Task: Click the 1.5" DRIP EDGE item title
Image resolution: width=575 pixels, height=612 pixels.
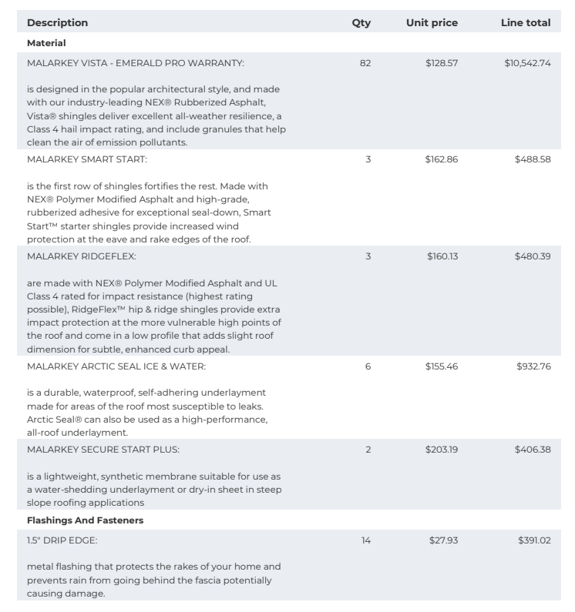Action: point(62,541)
